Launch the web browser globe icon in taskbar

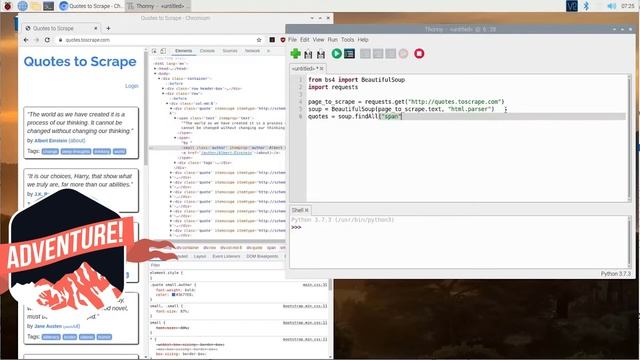[22, 6]
